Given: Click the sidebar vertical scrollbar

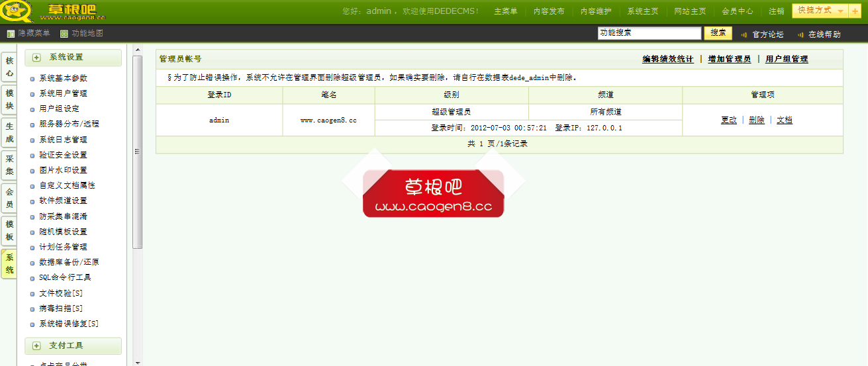Looking at the screenshot, I should (138, 152).
